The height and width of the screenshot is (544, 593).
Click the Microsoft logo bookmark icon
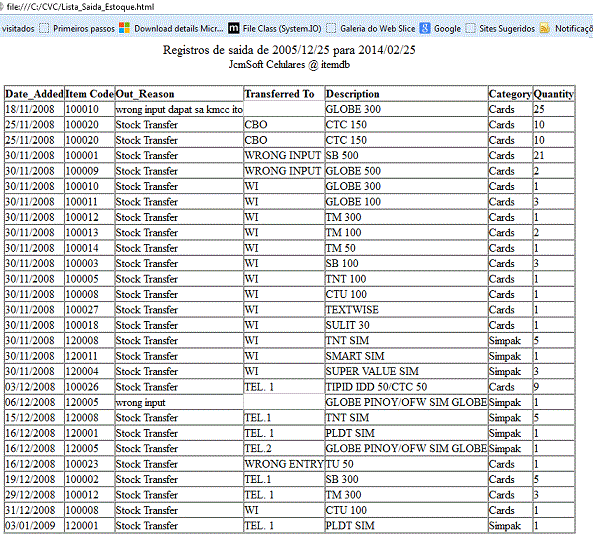pyautogui.click(x=124, y=28)
